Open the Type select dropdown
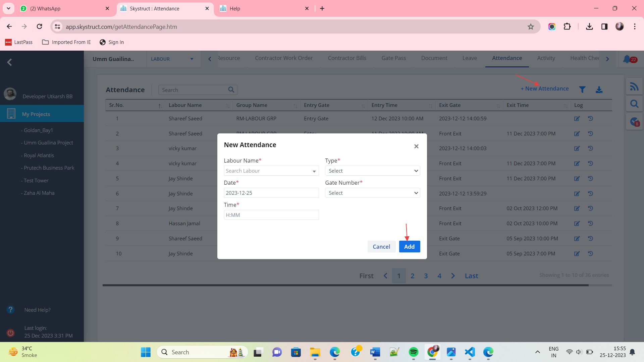Screen dimensions: 644x362 click(x=372, y=171)
